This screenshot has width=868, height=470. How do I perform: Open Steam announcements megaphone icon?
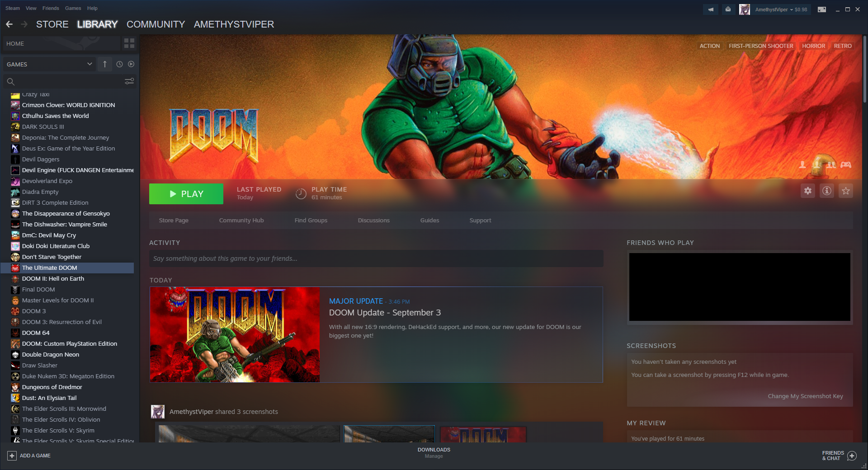711,9
